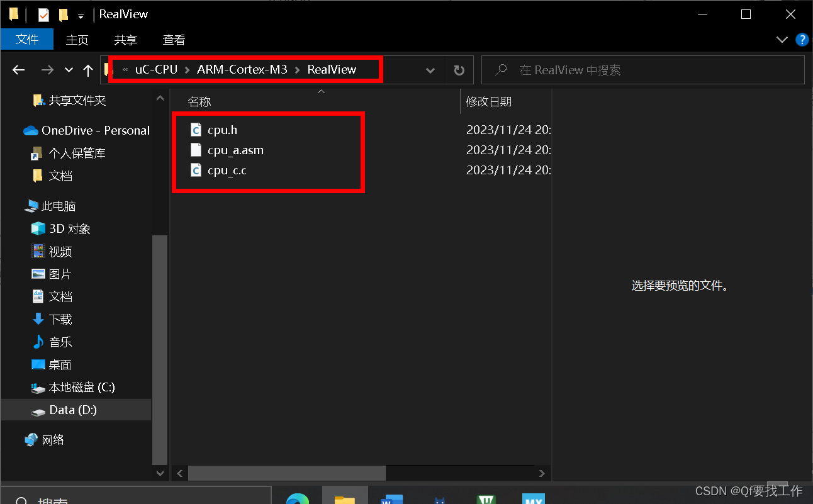Screen dimensions: 813x504
Task: Switch to the 共享 ribbon tab
Action: (x=125, y=40)
